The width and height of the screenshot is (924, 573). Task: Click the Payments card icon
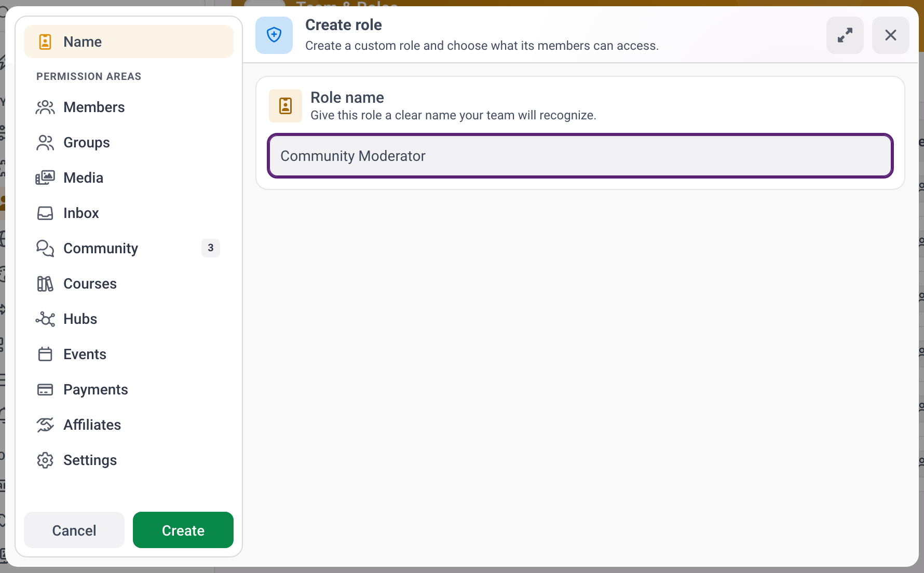pos(45,390)
